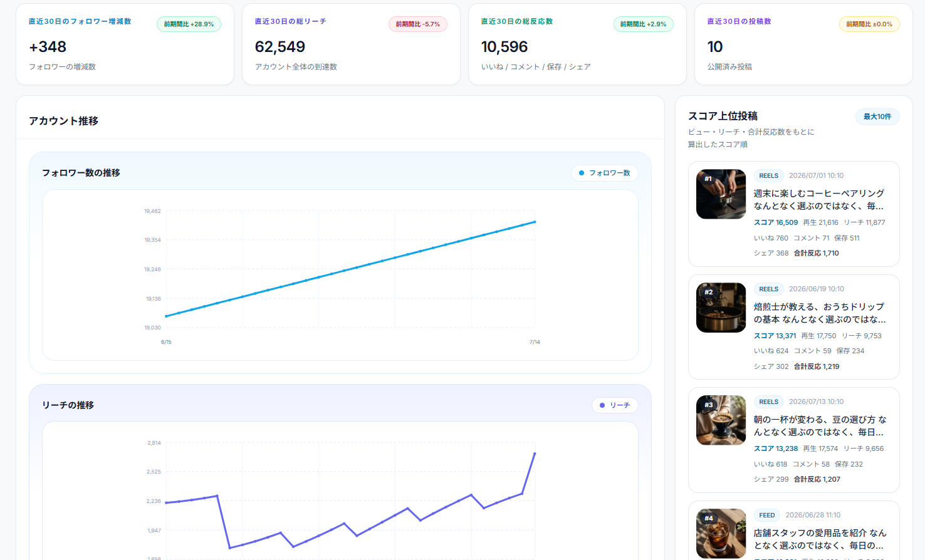Image resolution: width=925 pixels, height=560 pixels.
Task: Click the コメント 59 stat
Action: (x=813, y=351)
